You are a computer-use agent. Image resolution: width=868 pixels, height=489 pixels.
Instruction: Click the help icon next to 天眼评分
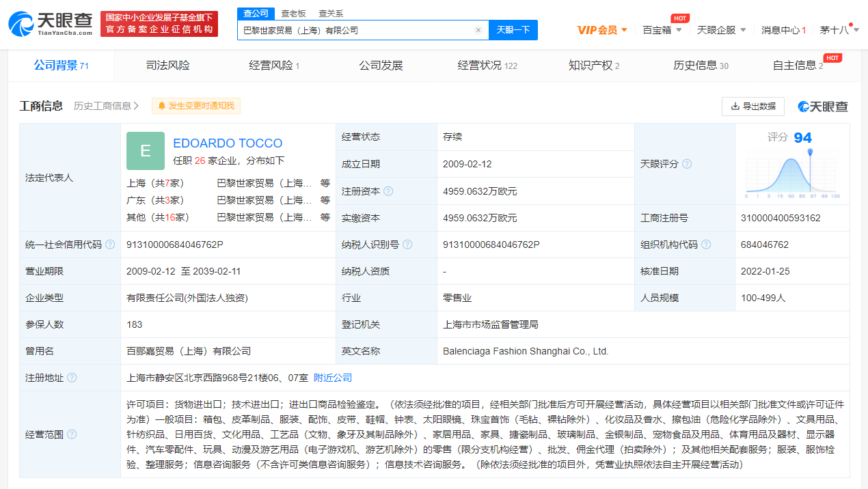click(x=687, y=164)
